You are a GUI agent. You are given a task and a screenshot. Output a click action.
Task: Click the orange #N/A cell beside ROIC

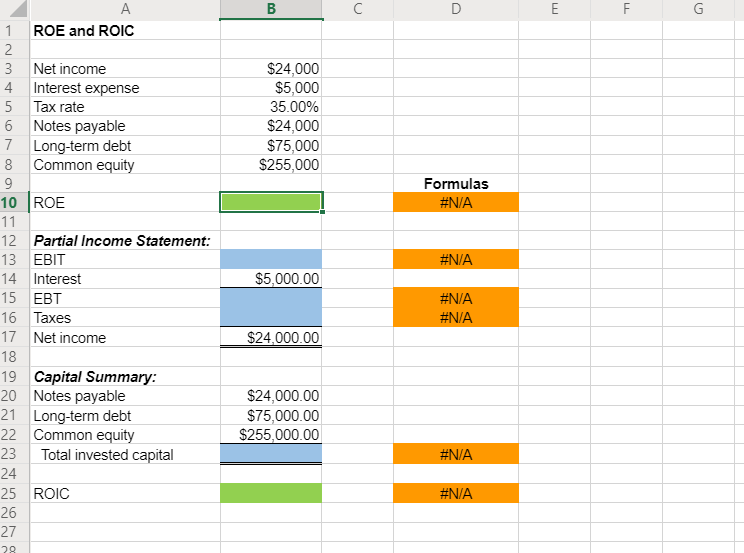click(x=456, y=493)
